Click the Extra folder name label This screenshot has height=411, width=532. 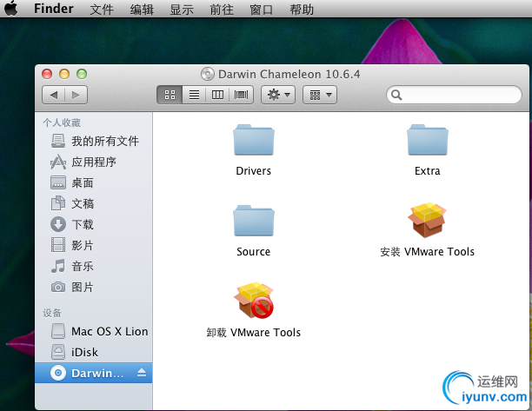tap(428, 171)
